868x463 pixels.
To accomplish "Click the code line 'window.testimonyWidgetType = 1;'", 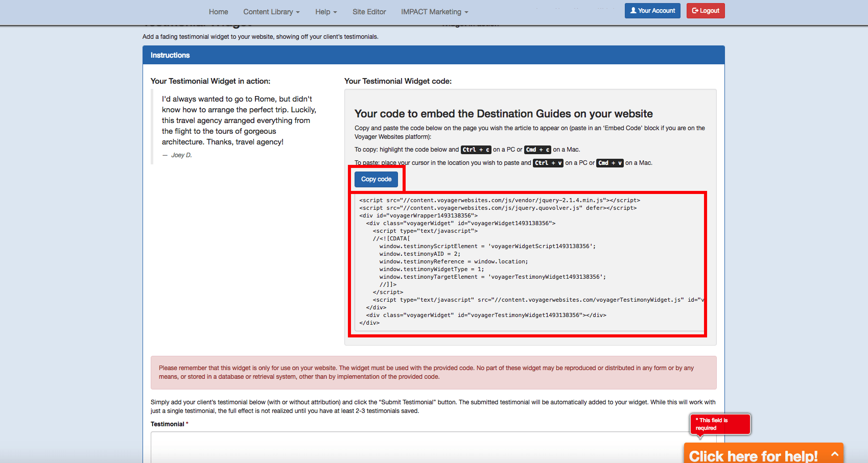I will [431, 269].
